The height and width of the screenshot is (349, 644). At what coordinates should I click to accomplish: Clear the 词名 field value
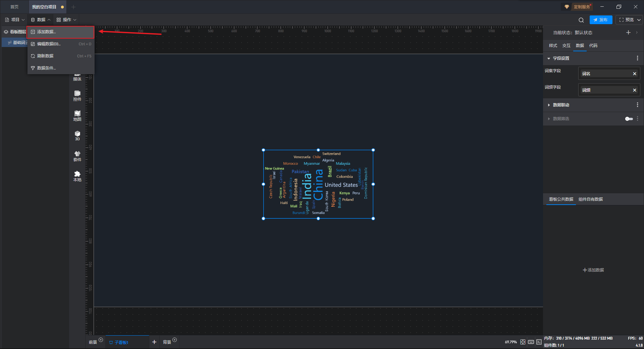point(635,74)
